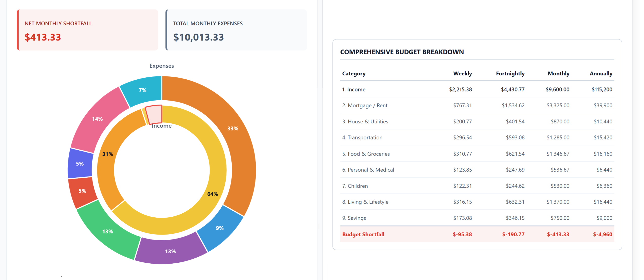
Task: Click Budget Shortfall fortnightly value $-190.77
Action: (x=513, y=235)
